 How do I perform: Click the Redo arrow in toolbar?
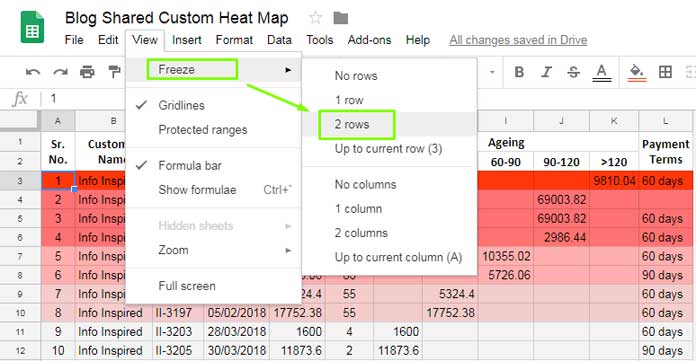(x=60, y=72)
